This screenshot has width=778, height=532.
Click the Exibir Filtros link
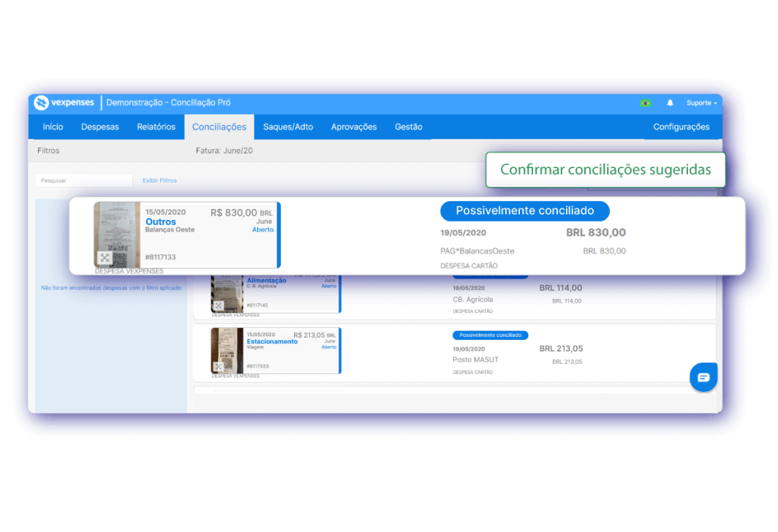[159, 180]
